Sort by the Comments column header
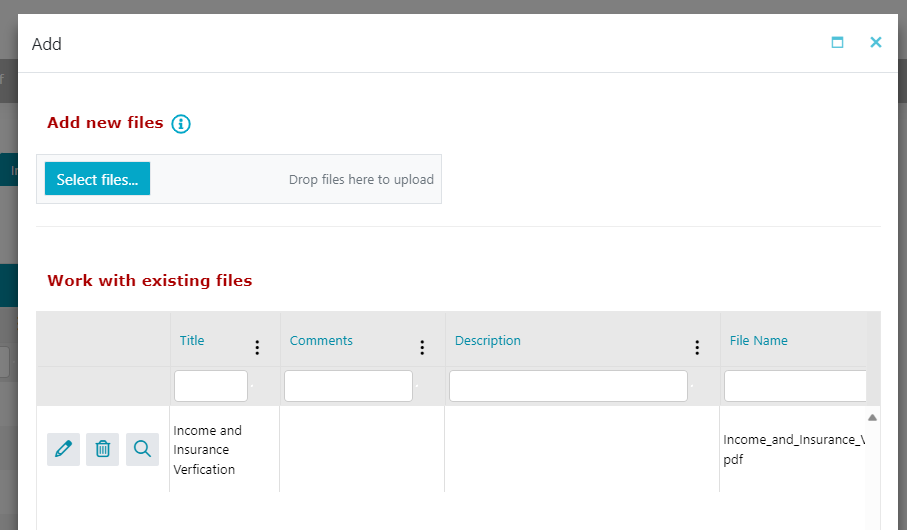 (321, 341)
